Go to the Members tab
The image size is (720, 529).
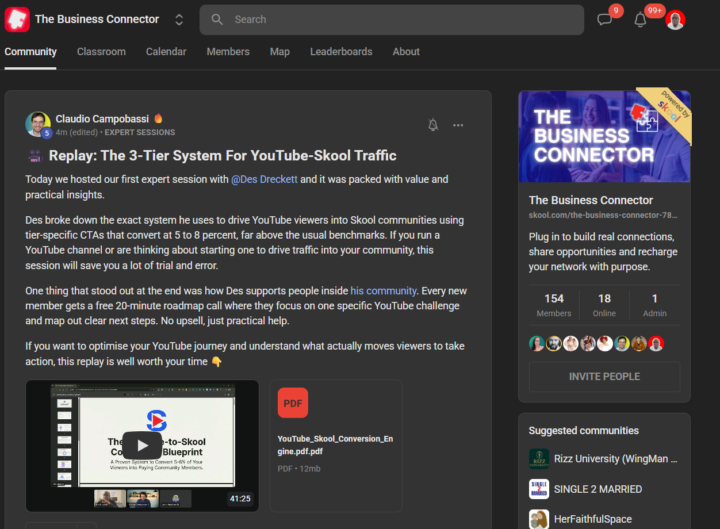coord(228,52)
